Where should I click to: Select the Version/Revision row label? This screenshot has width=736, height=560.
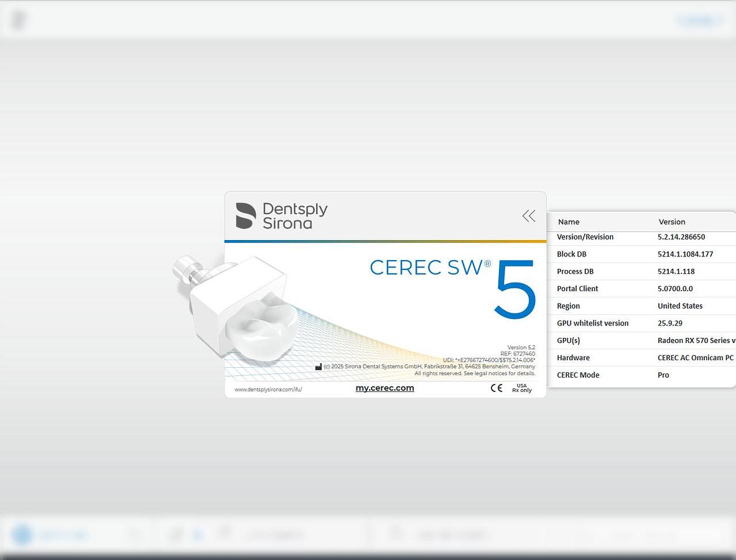[x=585, y=237]
